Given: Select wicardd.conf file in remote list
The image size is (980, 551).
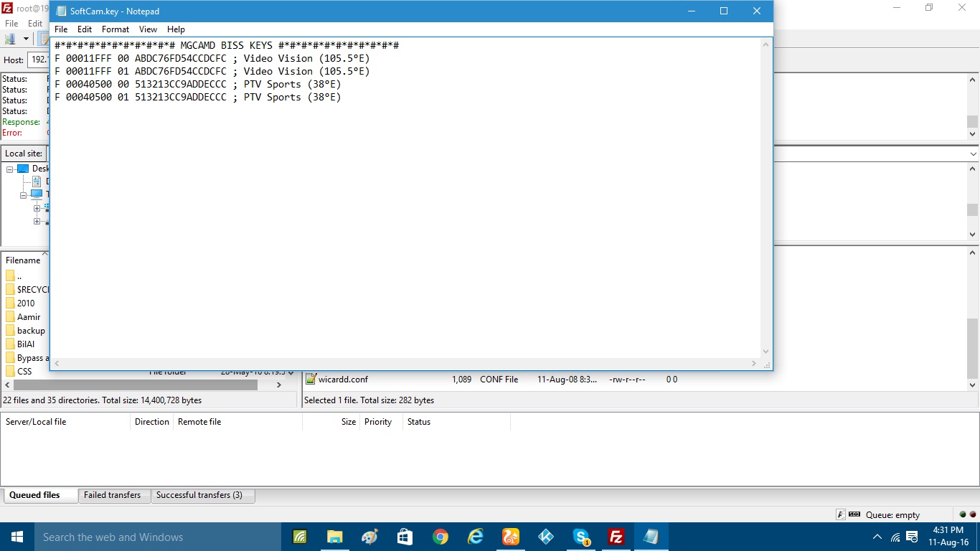Looking at the screenshot, I should [x=343, y=380].
